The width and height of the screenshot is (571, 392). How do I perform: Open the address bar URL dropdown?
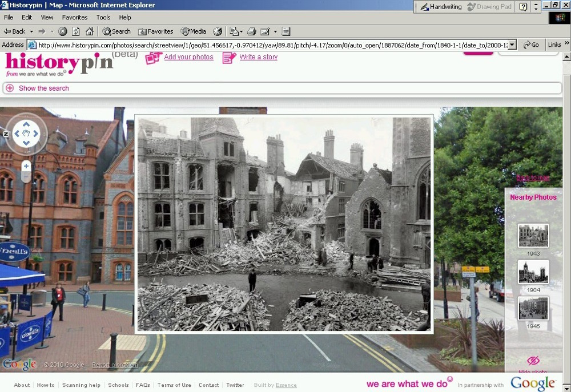click(x=512, y=45)
